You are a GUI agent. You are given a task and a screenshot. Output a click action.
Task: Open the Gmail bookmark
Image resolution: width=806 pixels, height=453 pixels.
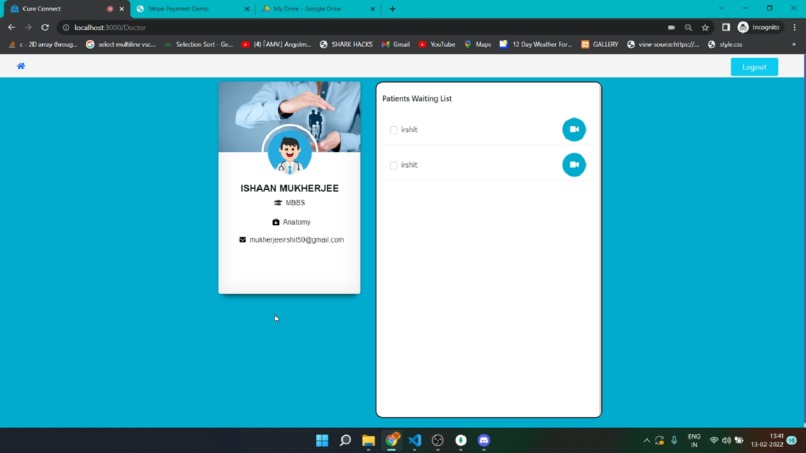pyautogui.click(x=395, y=45)
